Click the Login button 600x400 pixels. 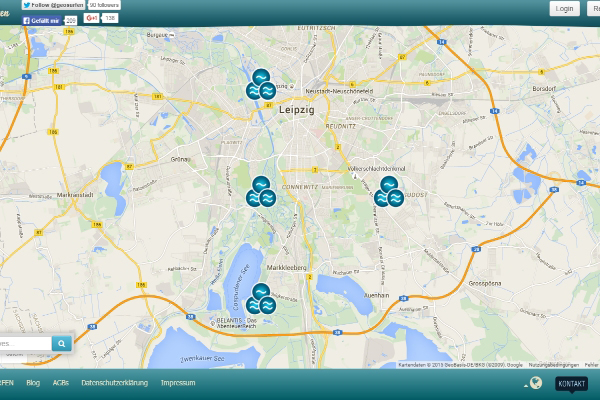[564, 8]
